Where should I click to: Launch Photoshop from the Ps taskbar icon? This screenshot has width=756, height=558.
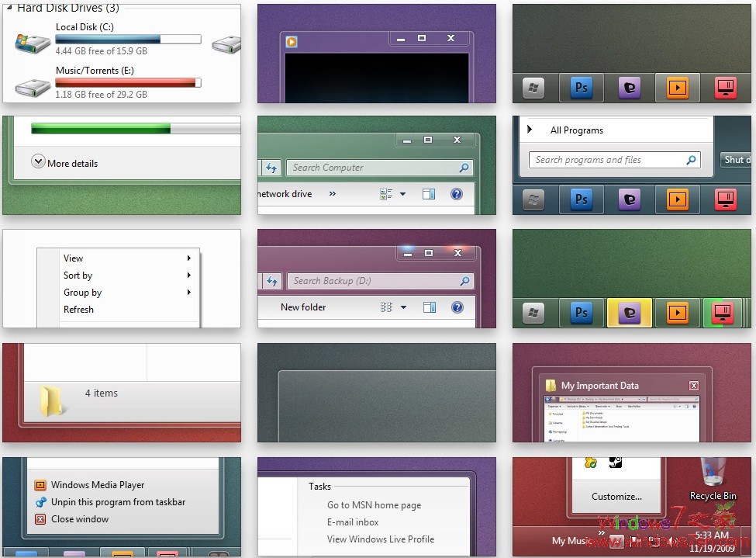[582, 88]
